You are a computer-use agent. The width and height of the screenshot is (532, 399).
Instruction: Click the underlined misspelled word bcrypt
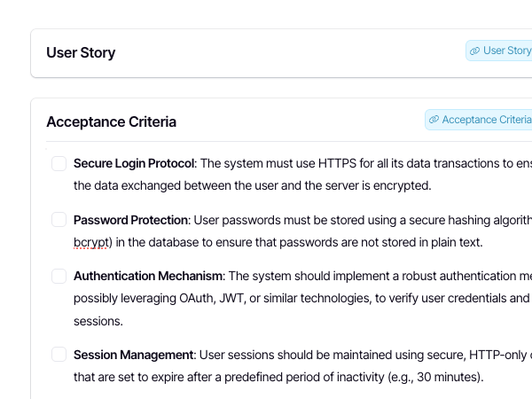click(91, 243)
